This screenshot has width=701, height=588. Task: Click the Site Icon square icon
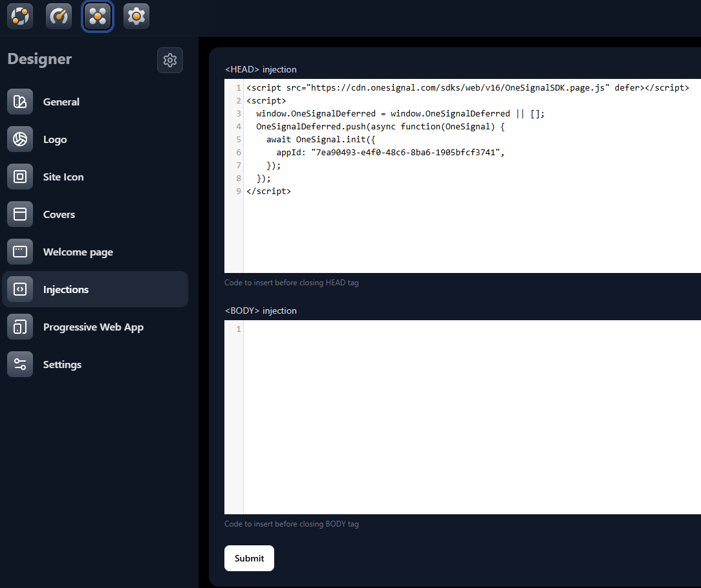point(20,177)
